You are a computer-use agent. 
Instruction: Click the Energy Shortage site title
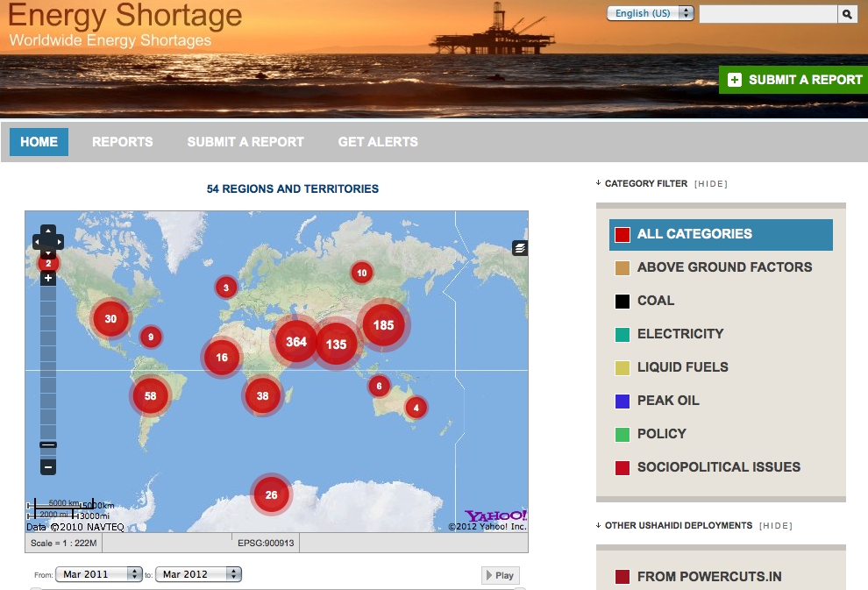(125, 15)
